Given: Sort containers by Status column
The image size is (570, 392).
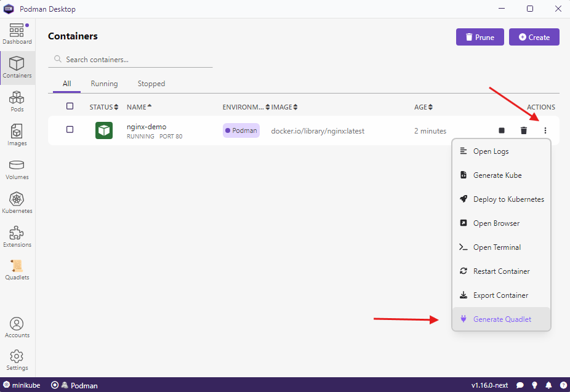Looking at the screenshot, I should coord(103,107).
